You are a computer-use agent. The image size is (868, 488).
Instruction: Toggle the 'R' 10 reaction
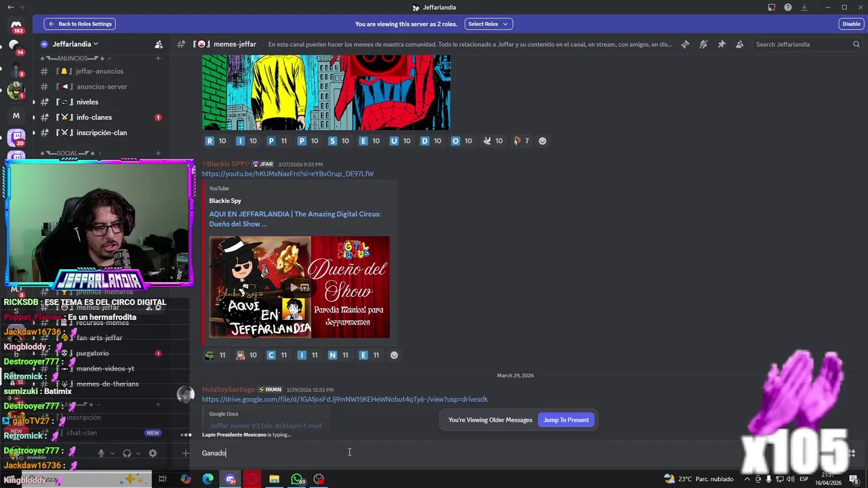pyautogui.click(x=216, y=141)
